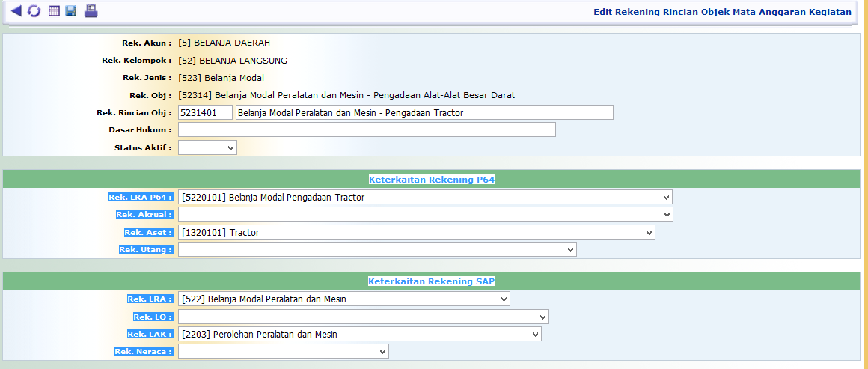Open the Rek. Neraca dropdown
Image resolution: width=868 pixels, height=369 pixels.
pyautogui.click(x=283, y=351)
